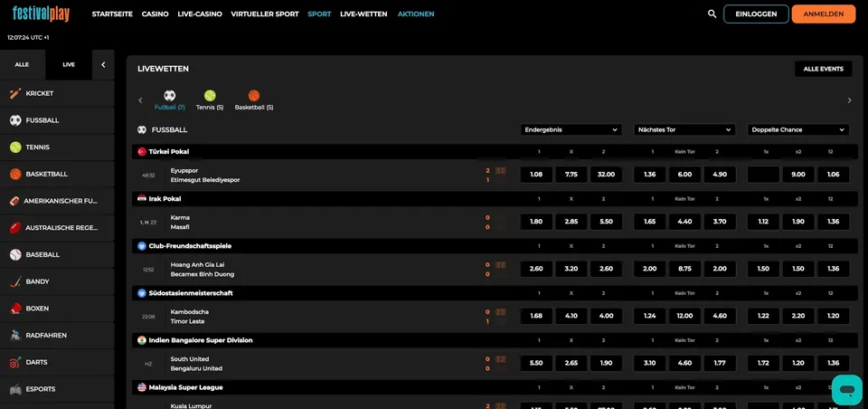Image resolution: width=868 pixels, height=409 pixels.
Task: Open the SPORT menu item
Action: pyautogui.click(x=319, y=14)
